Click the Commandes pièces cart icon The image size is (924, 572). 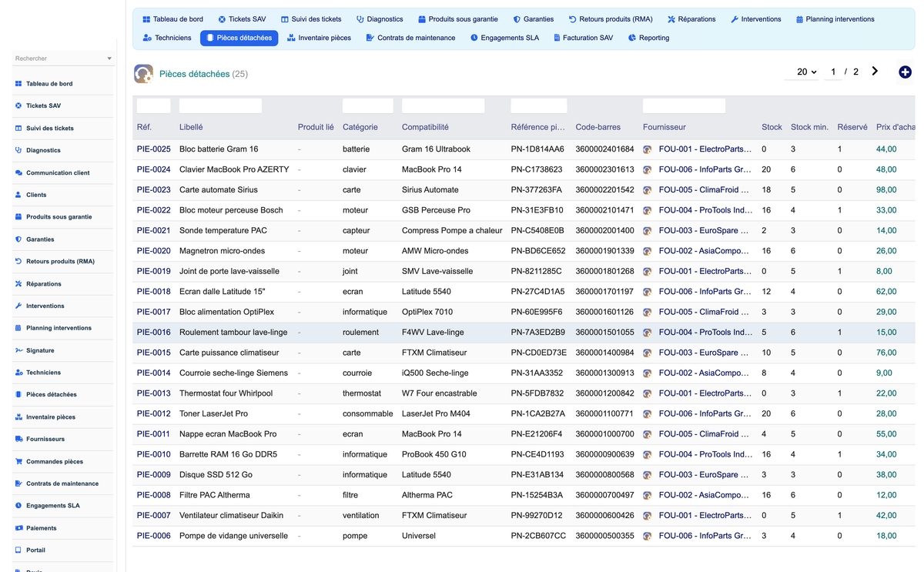click(18, 461)
